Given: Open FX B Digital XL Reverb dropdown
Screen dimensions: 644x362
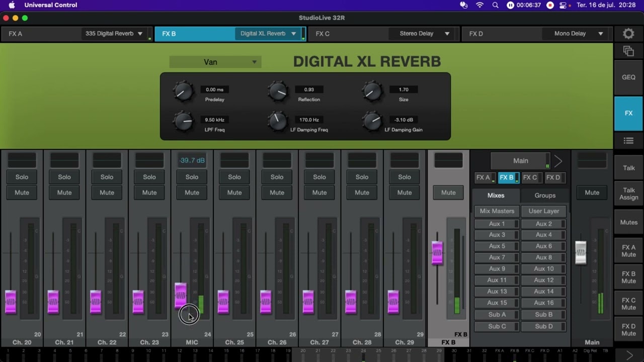Looking at the screenshot, I should 268,34.
